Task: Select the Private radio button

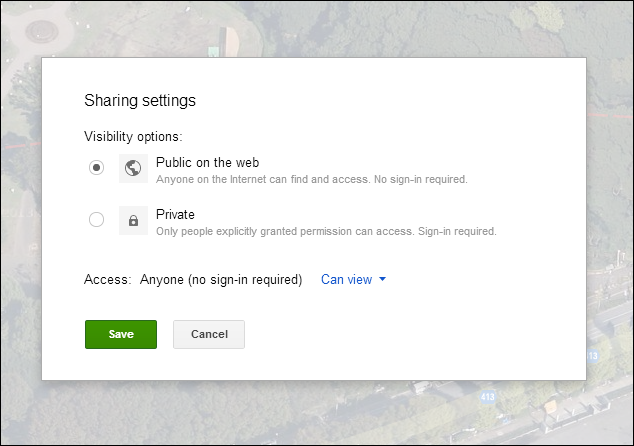Action: point(96,220)
